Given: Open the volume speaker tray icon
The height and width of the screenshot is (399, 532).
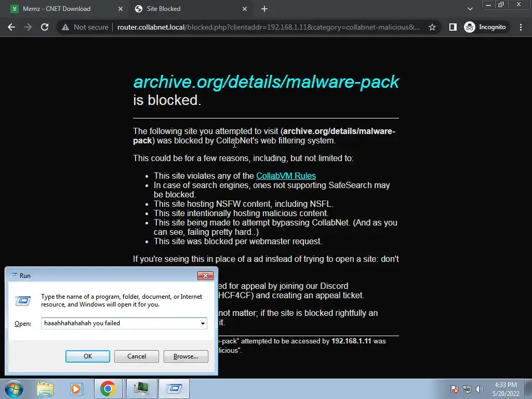Looking at the screenshot, I should [x=479, y=389].
